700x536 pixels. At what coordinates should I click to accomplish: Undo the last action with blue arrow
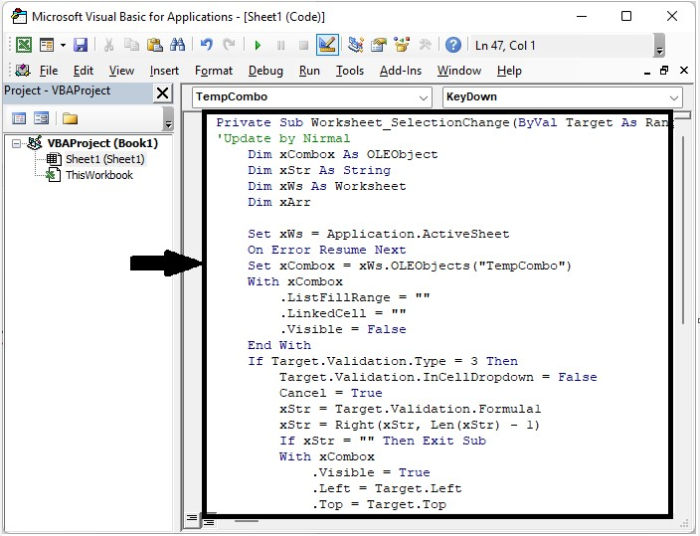pyautogui.click(x=206, y=45)
